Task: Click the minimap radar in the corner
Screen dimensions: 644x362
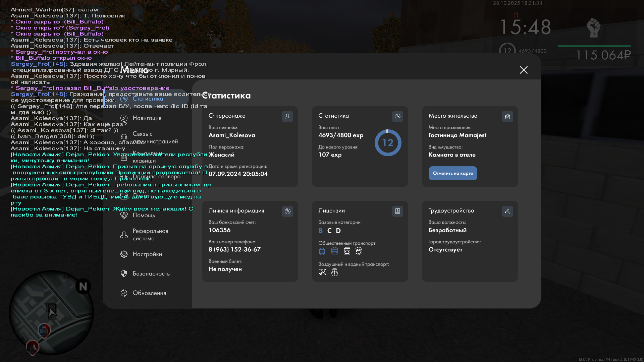Action: [x=51, y=312]
